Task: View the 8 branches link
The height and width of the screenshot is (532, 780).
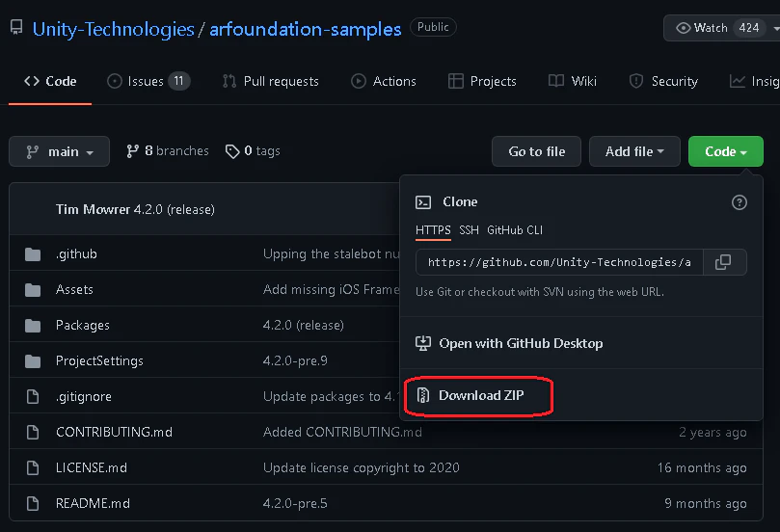Action: coord(168,150)
